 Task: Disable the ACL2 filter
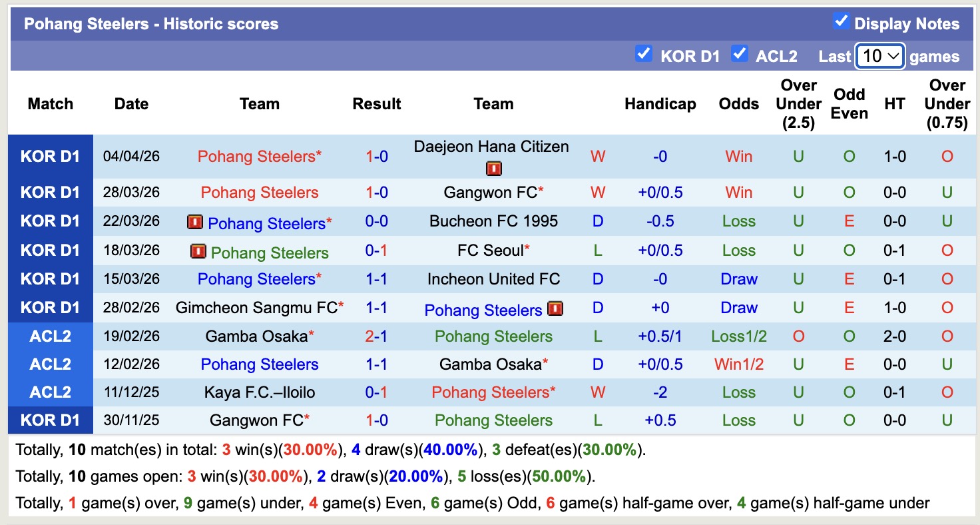[x=740, y=55]
